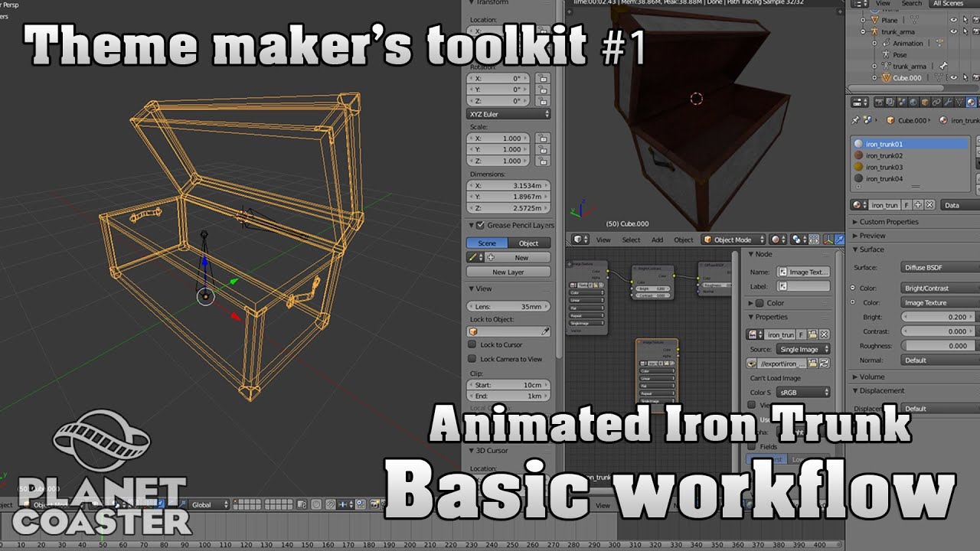Click the Bright/Contrast color input field
980x551 pixels.
click(x=940, y=289)
